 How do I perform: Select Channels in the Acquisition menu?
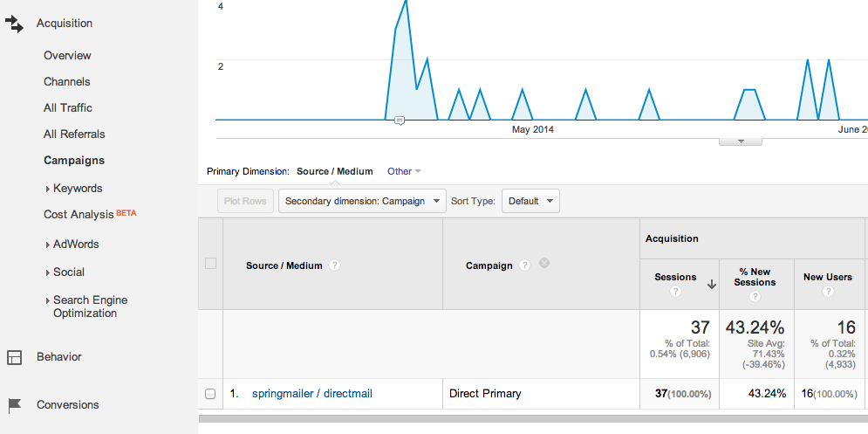click(x=67, y=82)
